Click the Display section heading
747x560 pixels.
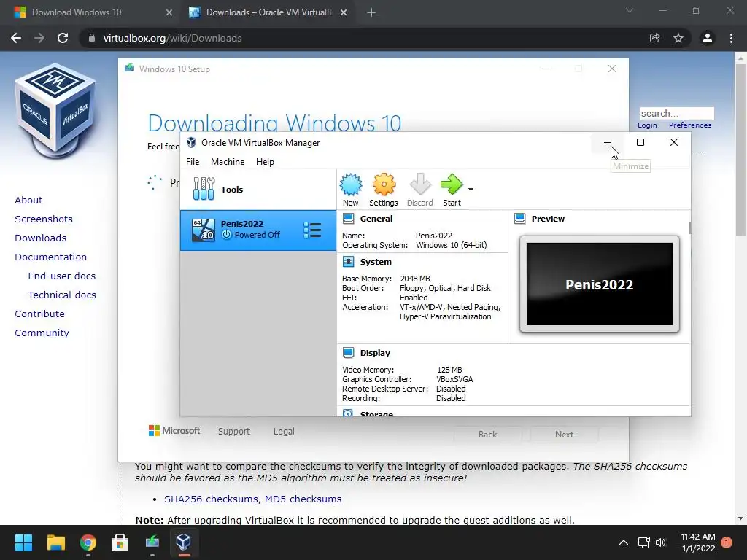pyautogui.click(x=375, y=353)
